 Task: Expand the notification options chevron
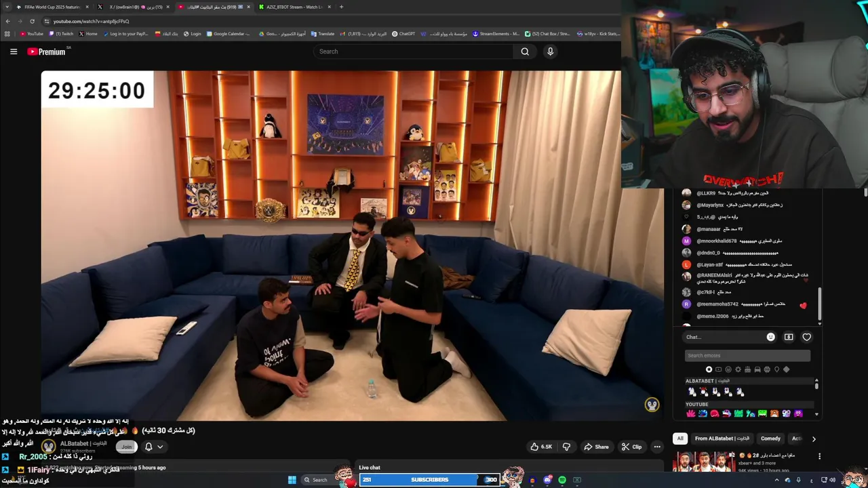click(161, 447)
